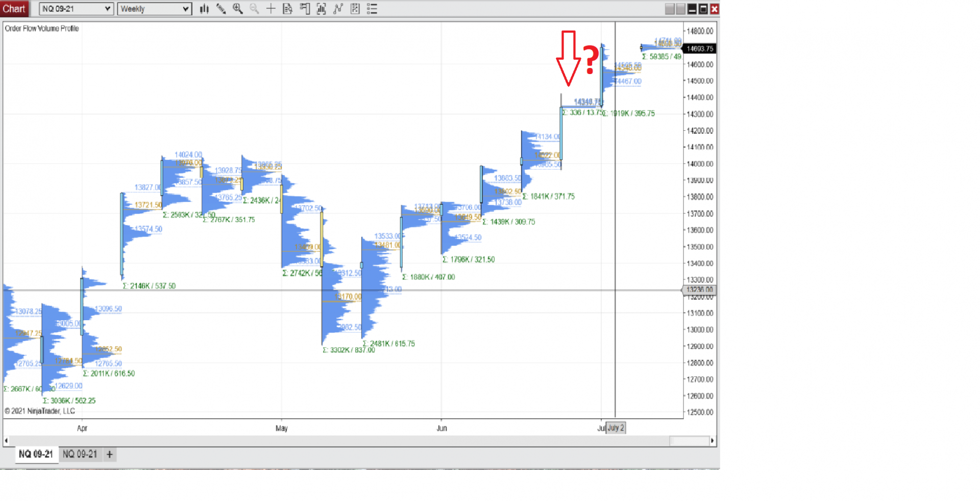Click the Σ: 1880K / 407.00 profile total
The width and height of the screenshot is (980, 501).
[x=429, y=277]
